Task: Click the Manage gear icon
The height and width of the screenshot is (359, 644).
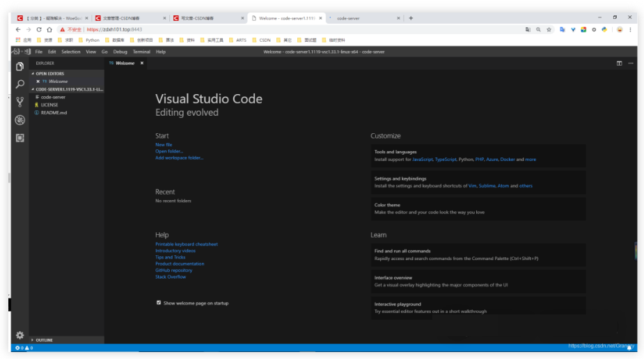Action: tap(19, 335)
